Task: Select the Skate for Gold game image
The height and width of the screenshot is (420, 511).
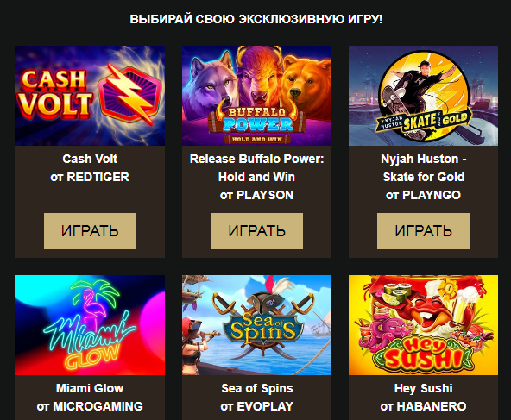Action: click(x=423, y=96)
